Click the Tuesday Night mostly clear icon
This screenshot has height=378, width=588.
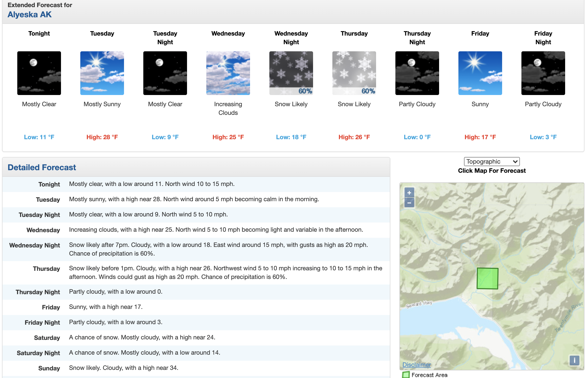pyautogui.click(x=165, y=73)
